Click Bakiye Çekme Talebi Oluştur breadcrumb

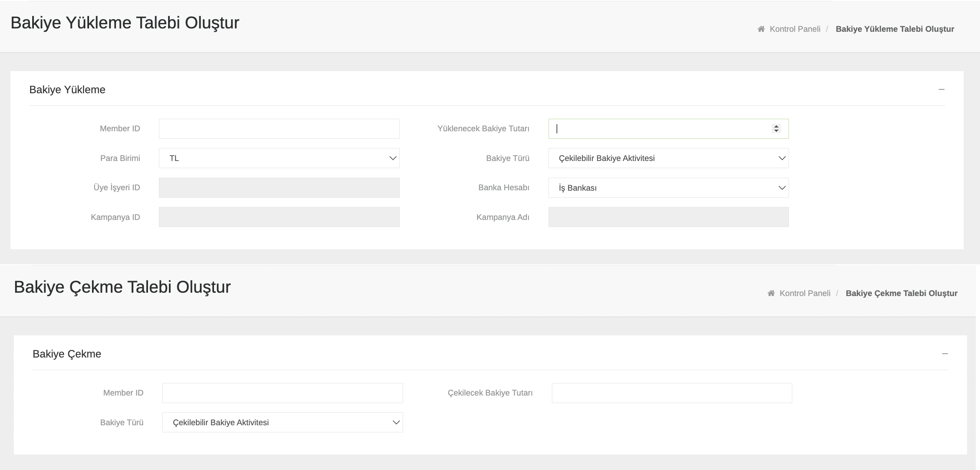tap(901, 293)
